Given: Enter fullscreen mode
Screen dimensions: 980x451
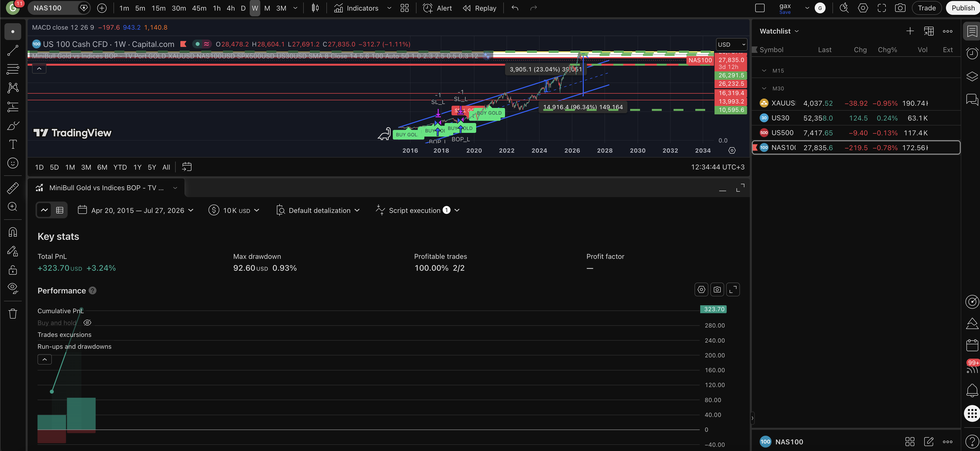Looking at the screenshot, I should click(882, 8).
